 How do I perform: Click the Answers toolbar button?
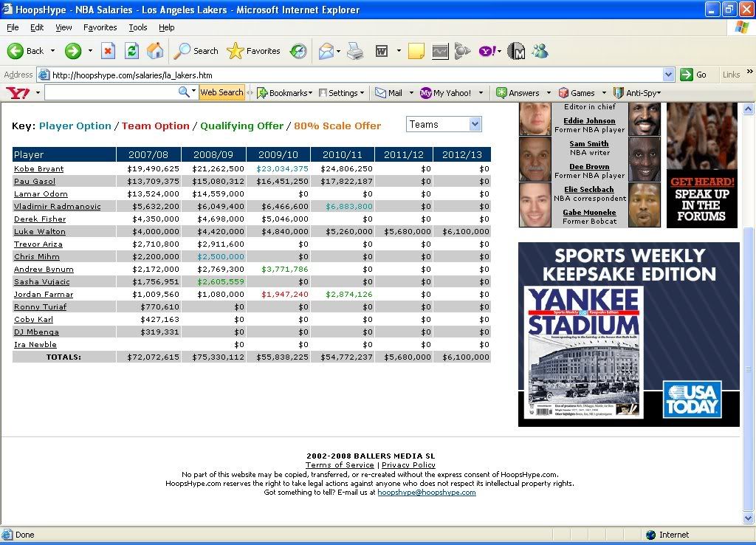pyautogui.click(x=518, y=92)
